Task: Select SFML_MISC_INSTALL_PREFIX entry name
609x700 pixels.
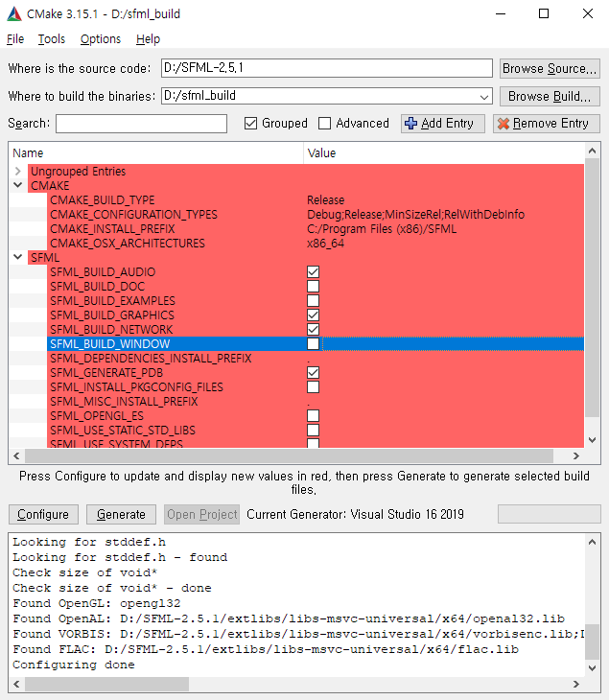Action: click(124, 402)
